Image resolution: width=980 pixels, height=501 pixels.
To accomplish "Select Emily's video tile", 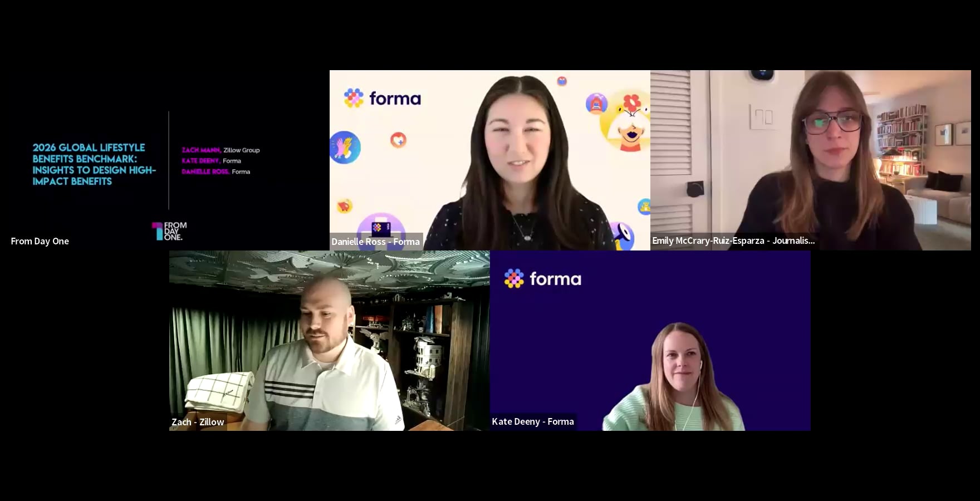I will tap(810, 160).
